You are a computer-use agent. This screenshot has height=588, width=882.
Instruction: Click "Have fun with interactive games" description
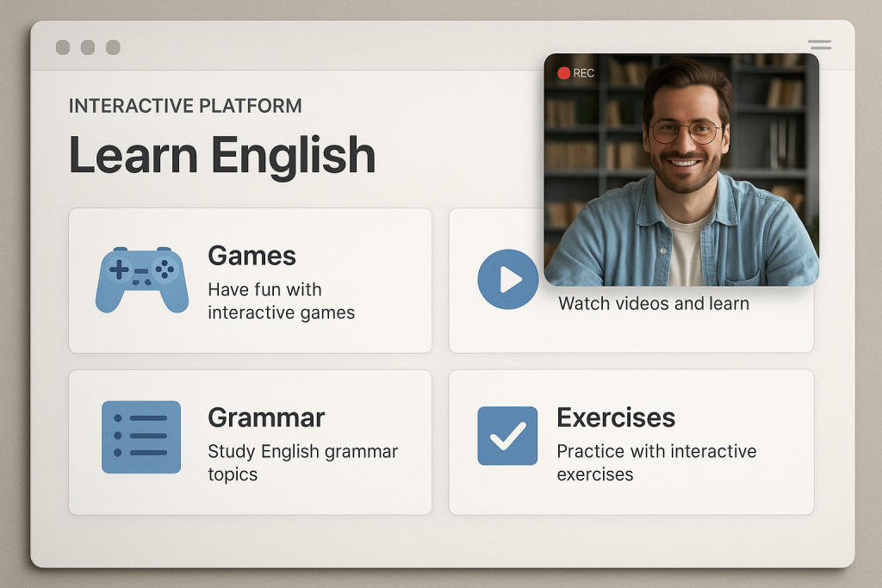[x=281, y=301]
